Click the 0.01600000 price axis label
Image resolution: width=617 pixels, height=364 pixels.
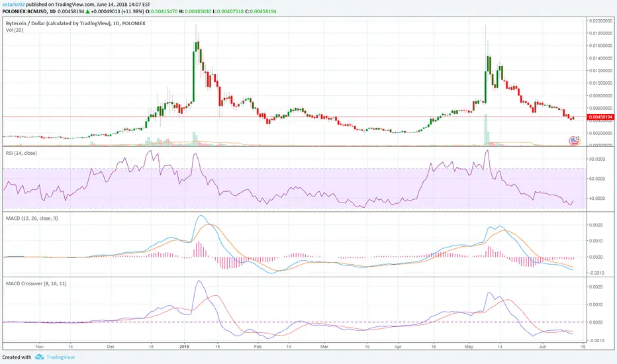600,46
